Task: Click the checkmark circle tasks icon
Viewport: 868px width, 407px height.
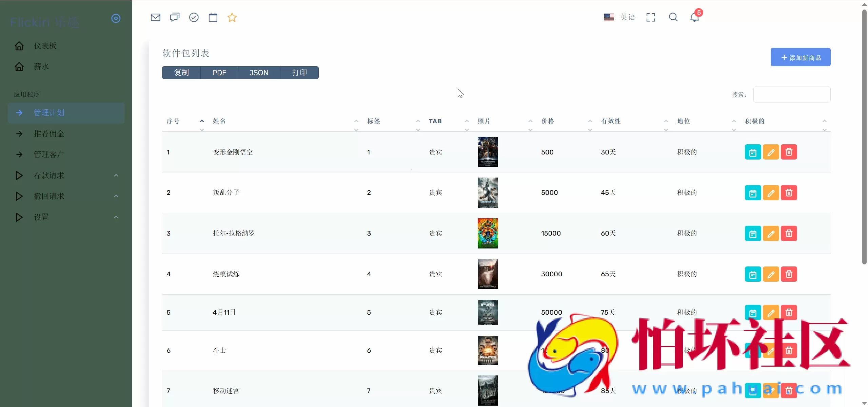Action: pyautogui.click(x=194, y=17)
